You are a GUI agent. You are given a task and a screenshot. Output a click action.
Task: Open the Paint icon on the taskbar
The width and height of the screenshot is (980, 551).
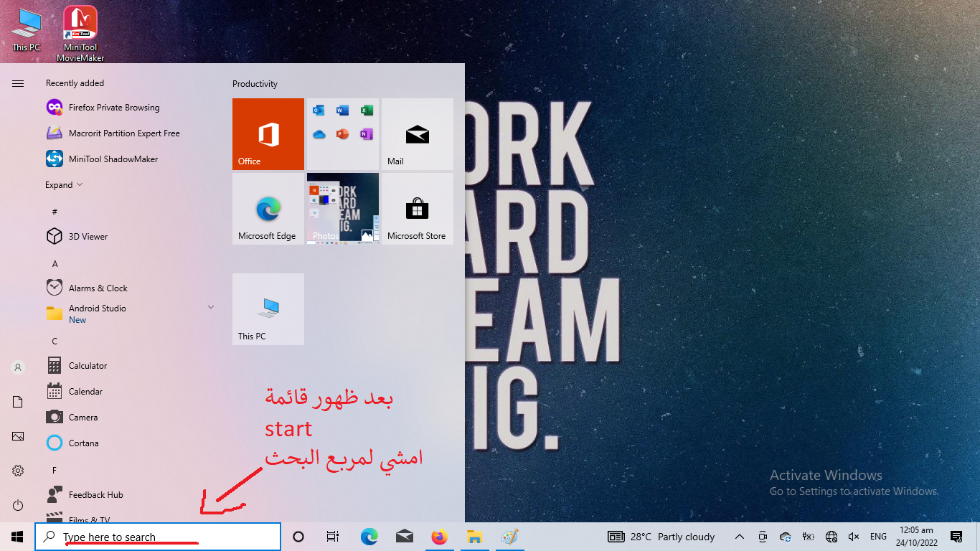pyautogui.click(x=509, y=537)
